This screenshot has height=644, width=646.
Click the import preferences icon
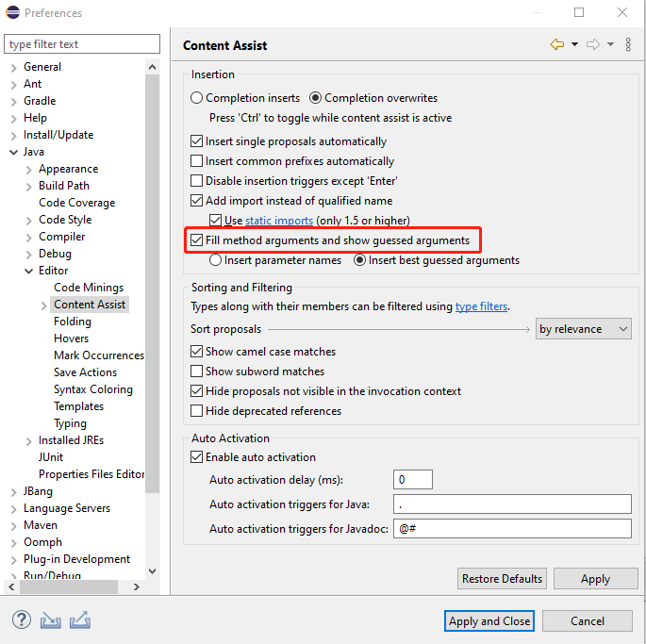click(50, 620)
